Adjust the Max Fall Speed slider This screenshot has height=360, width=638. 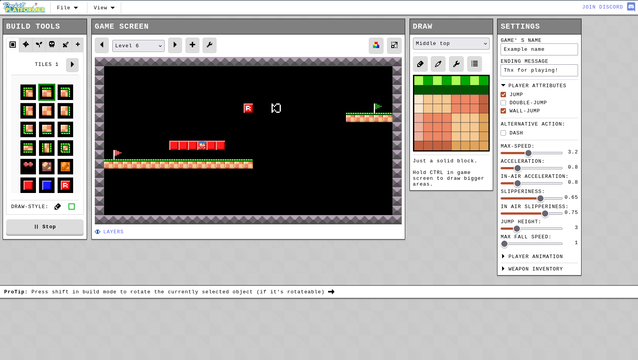531,243
